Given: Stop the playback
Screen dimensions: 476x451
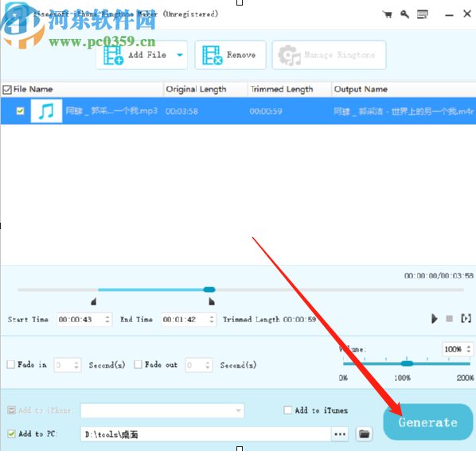Looking at the screenshot, I should (450, 319).
